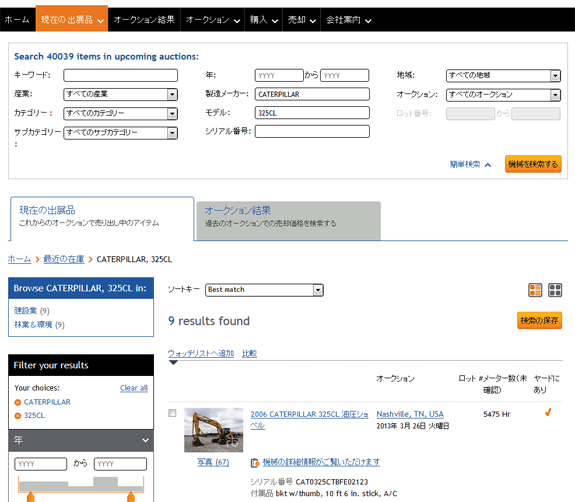Viewport: 575px width, 502px height.
Task: Click the 比較 compare link
Action: click(x=249, y=353)
